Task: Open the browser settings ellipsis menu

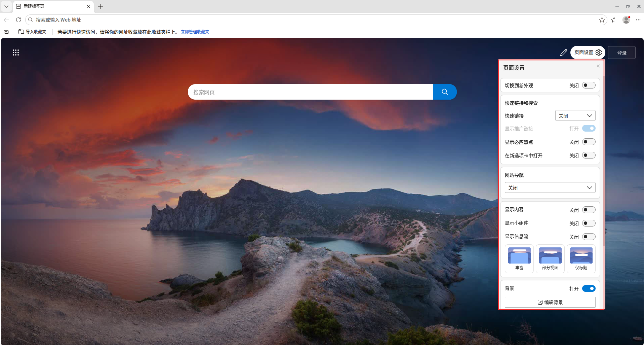Action: (x=638, y=20)
